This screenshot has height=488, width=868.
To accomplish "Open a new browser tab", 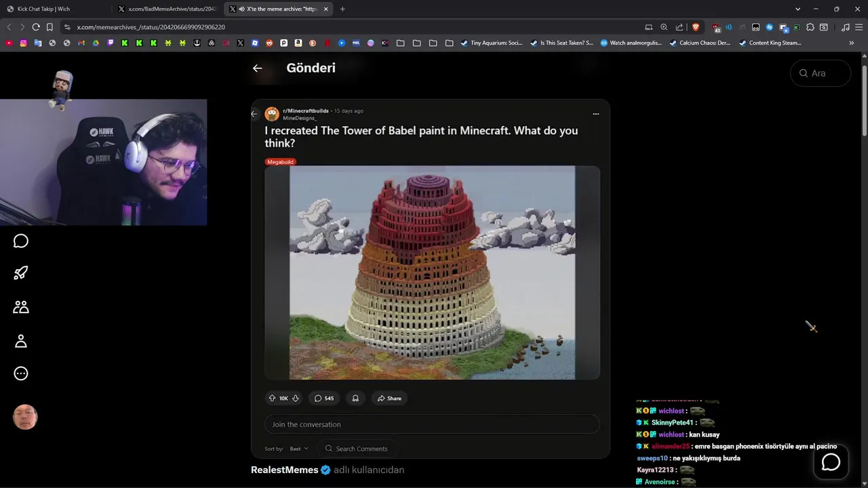I will (342, 9).
